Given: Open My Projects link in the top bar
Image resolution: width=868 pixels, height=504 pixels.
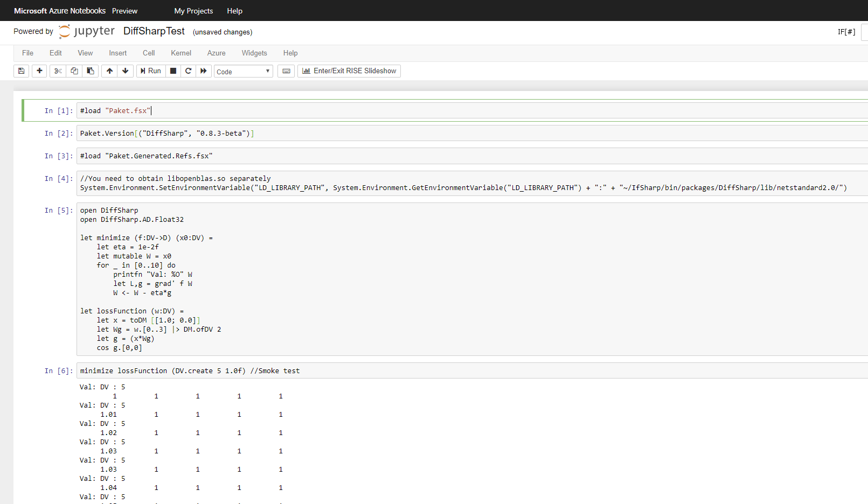Looking at the screenshot, I should click(193, 10).
